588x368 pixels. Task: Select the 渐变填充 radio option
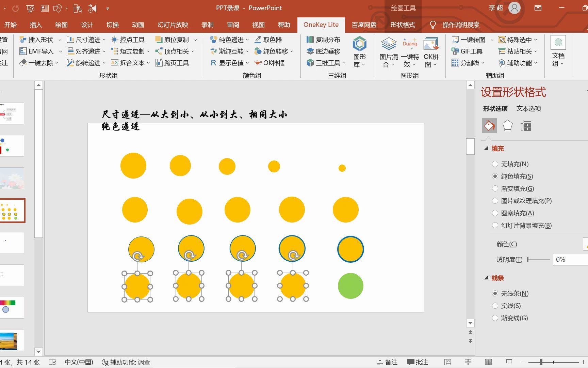point(495,188)
